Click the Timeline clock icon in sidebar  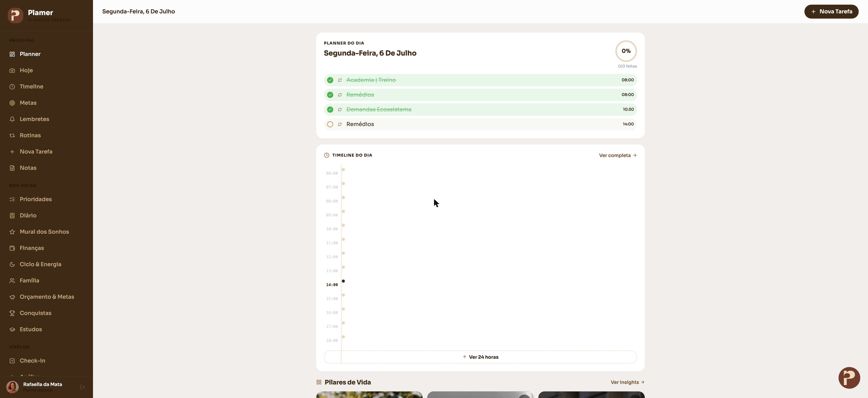tap(12, 87)
